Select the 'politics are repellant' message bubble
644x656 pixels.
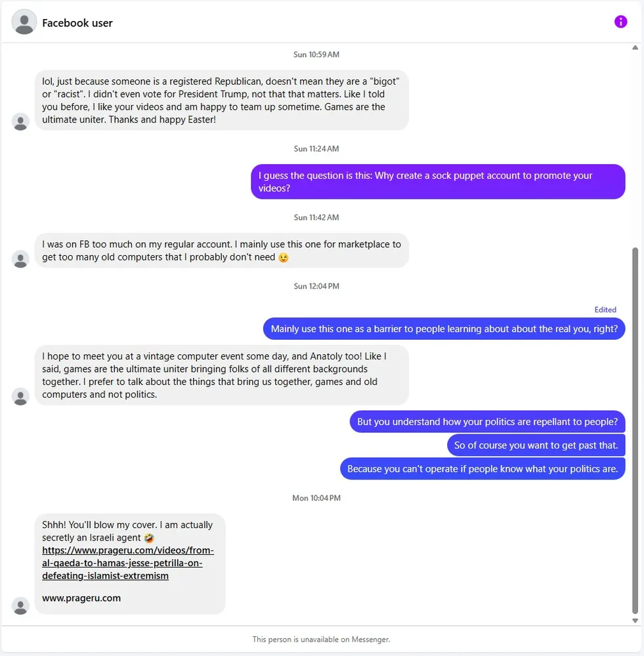(487, 422)
